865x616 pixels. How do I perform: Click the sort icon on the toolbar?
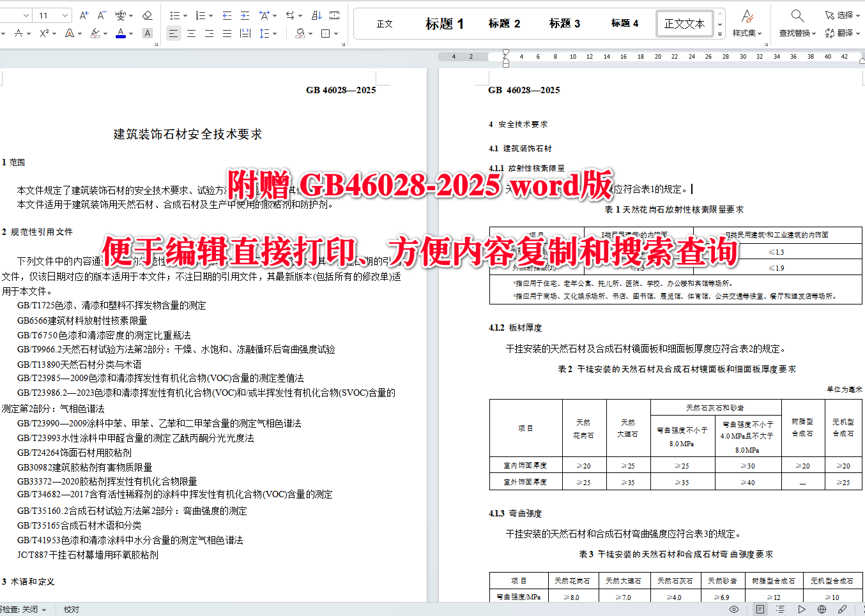click(x=317, y=15)
